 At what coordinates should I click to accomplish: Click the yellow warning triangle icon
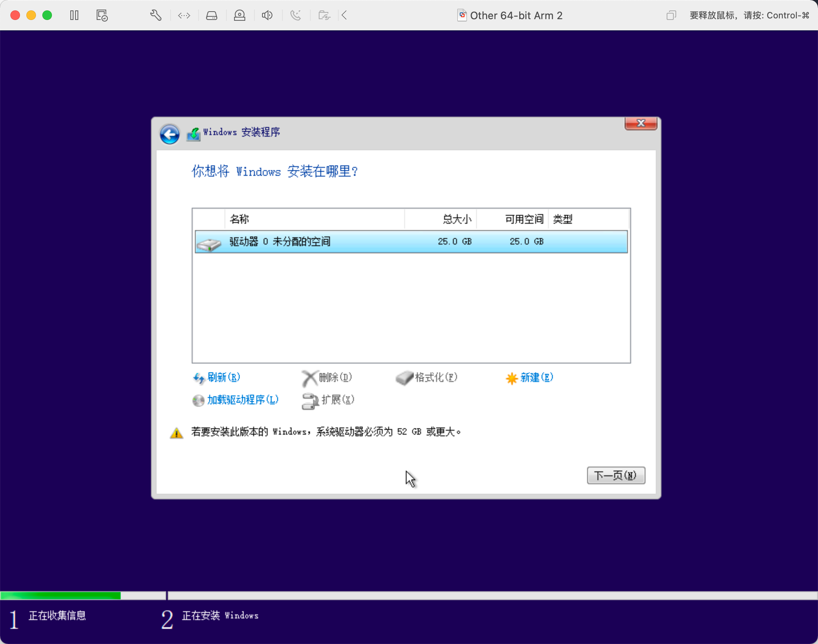(x=177, y=433)
